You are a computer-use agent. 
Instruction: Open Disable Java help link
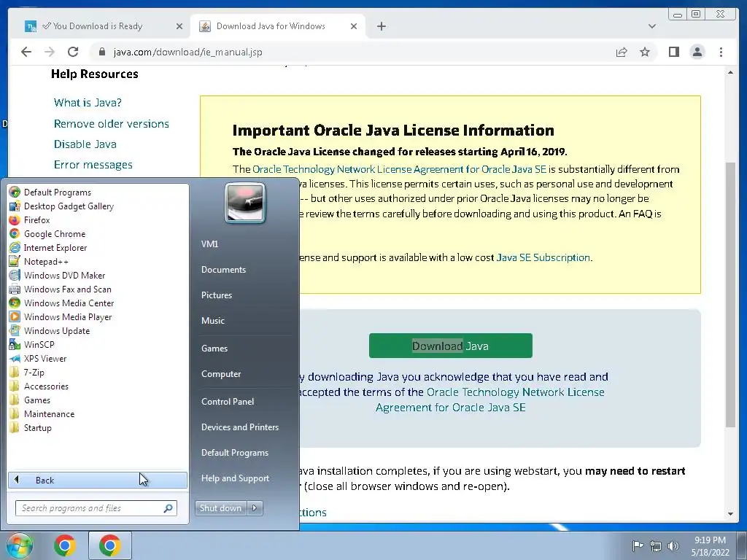(85, 144)
